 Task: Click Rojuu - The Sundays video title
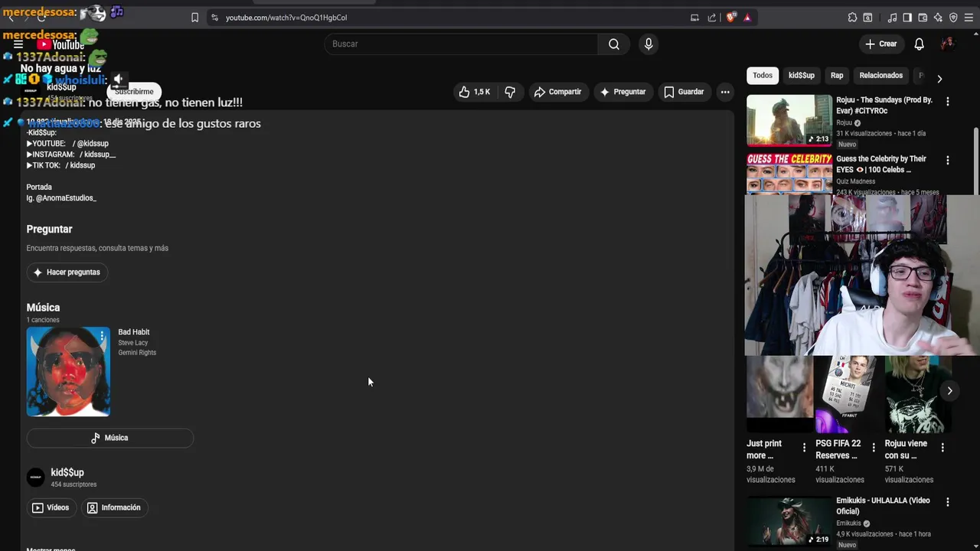(884, 106)
